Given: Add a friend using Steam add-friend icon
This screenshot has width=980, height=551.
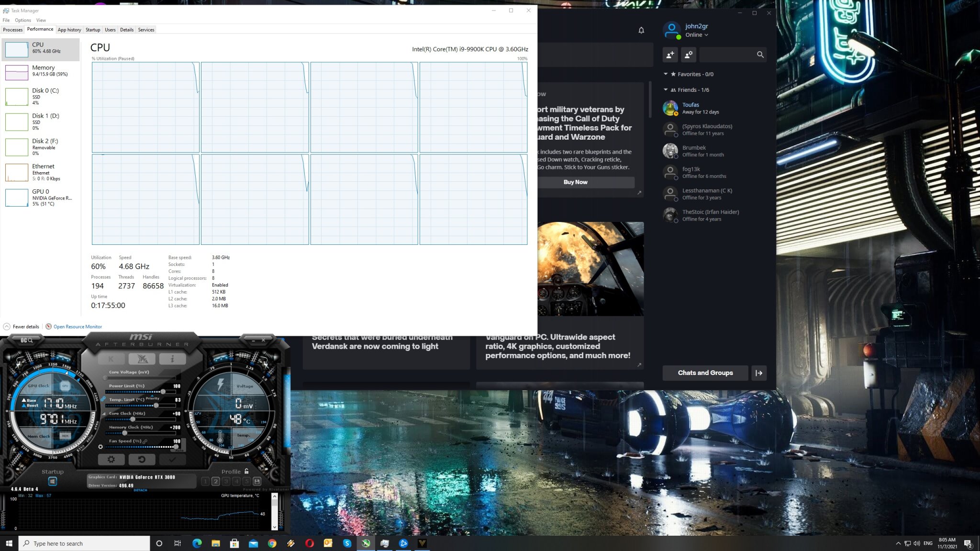Looking at the screenshot, I should coord(670,55).
